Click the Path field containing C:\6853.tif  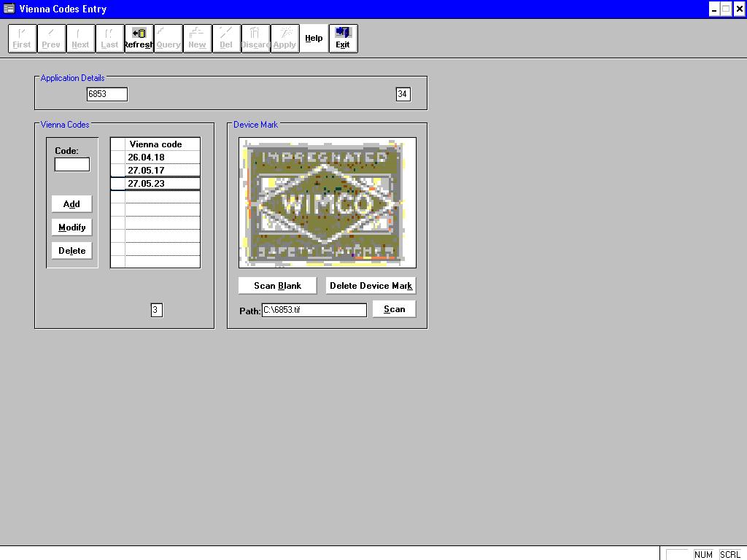[314, 310]
